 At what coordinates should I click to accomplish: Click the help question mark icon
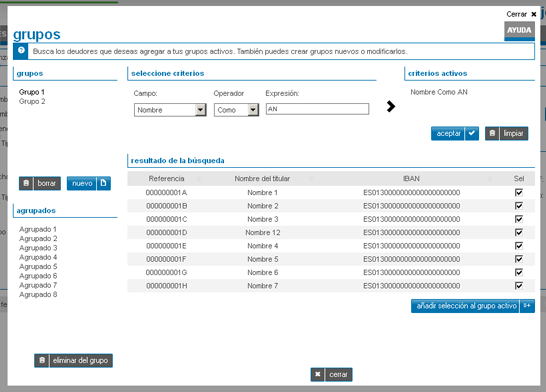(x=21, y=51)
